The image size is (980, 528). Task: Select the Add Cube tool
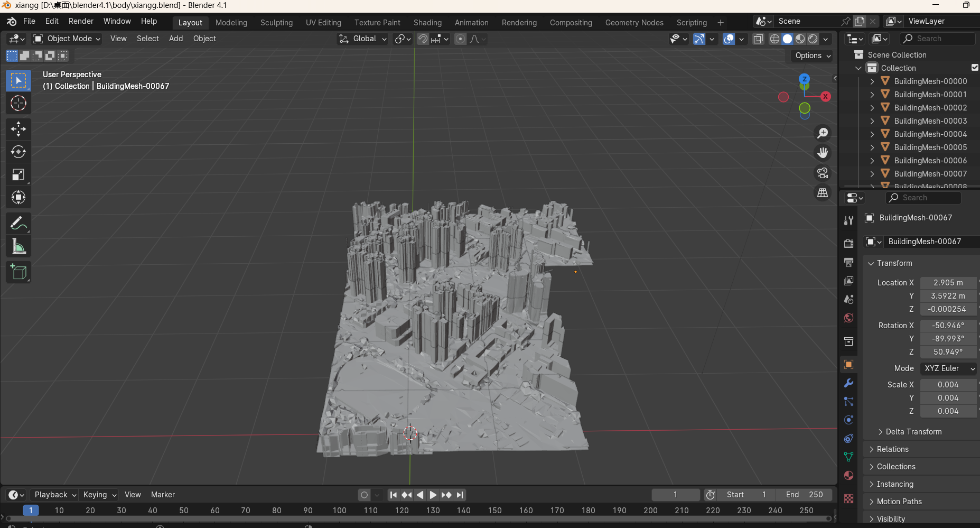[18, 272]
